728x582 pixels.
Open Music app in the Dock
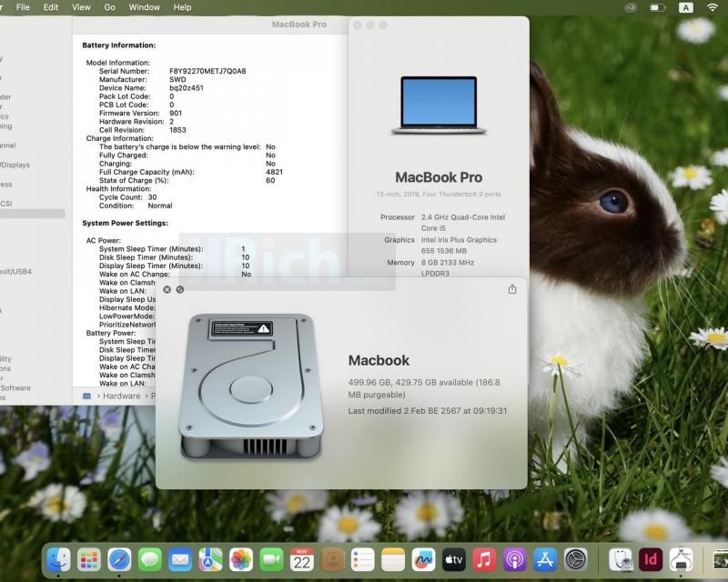484,560
